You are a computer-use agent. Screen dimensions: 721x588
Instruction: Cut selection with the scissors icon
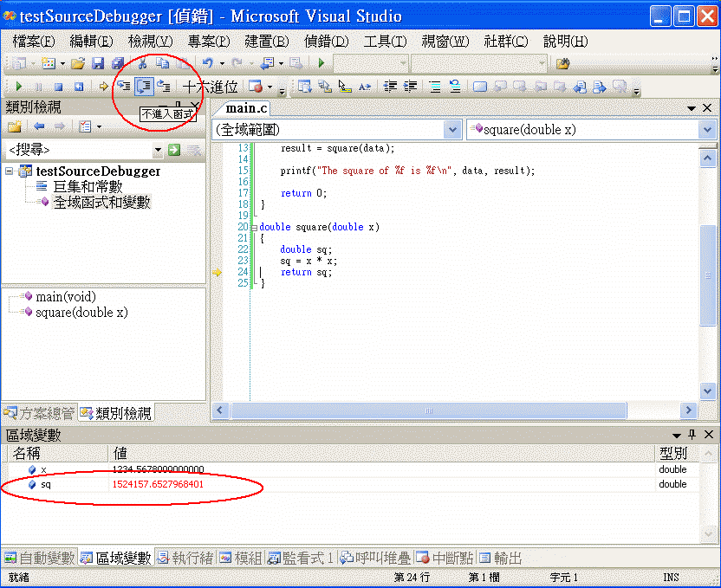pos(143,63)
